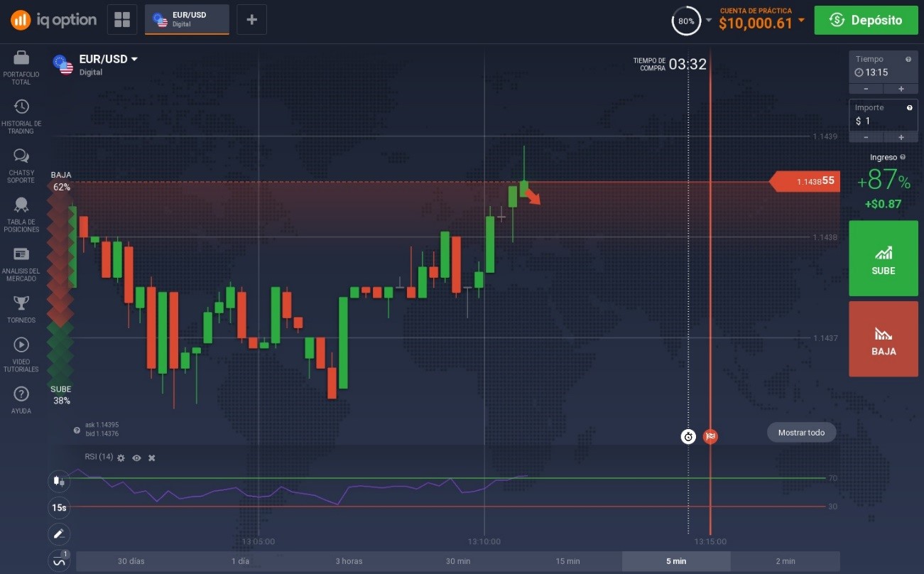Increase Importe amount with plus button
The image size is (924, 574).
pyautogui.click(x=901, y=137)
